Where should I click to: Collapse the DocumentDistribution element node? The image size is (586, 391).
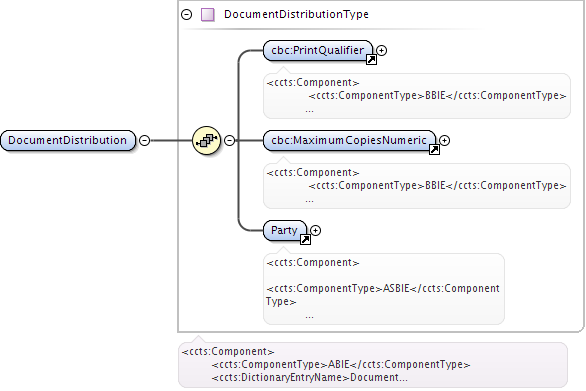pos(145,141)
